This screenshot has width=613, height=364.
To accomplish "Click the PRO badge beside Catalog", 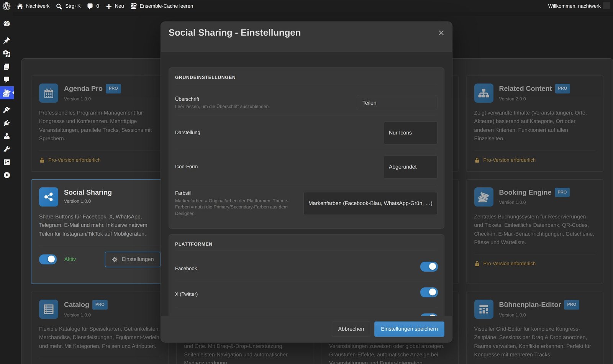I will tap(100, 305).
